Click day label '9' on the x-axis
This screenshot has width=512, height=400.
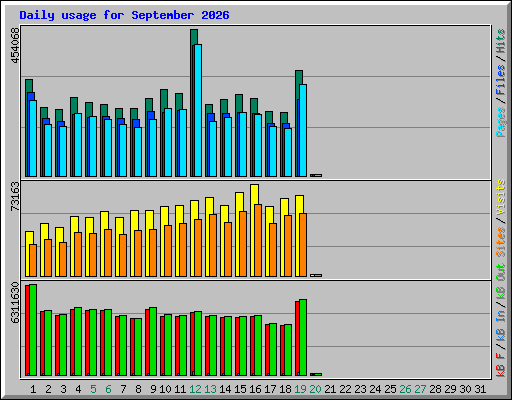coord(153,389)
